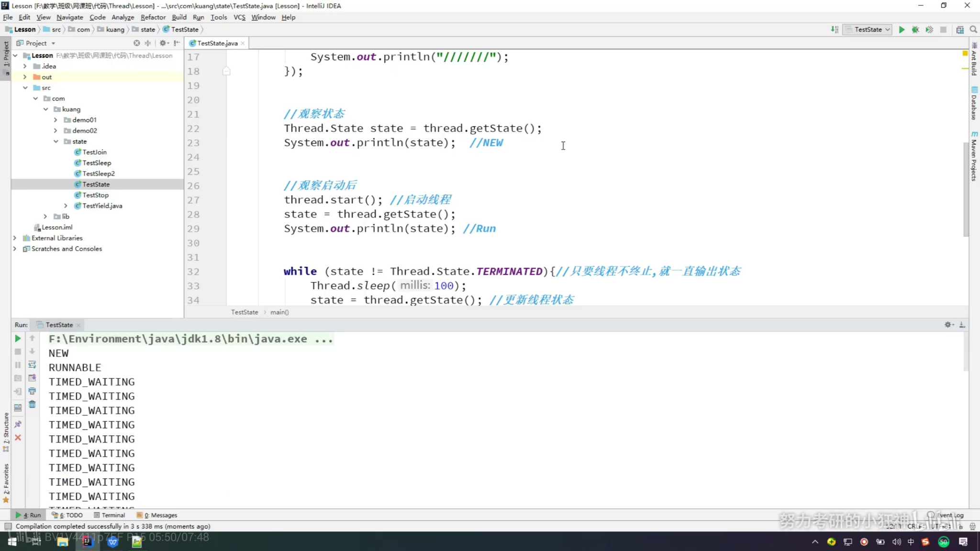Start debugging with the toolbar Debug icon
The height and width of the screenshot is (551, 980).
click(915, 30)
